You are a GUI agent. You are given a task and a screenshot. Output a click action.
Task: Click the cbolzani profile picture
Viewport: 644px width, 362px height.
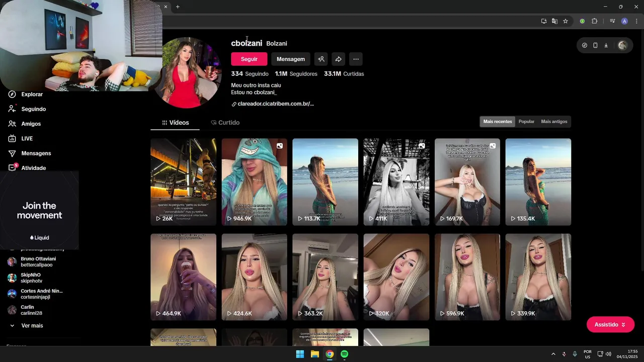tap(187, 72)
